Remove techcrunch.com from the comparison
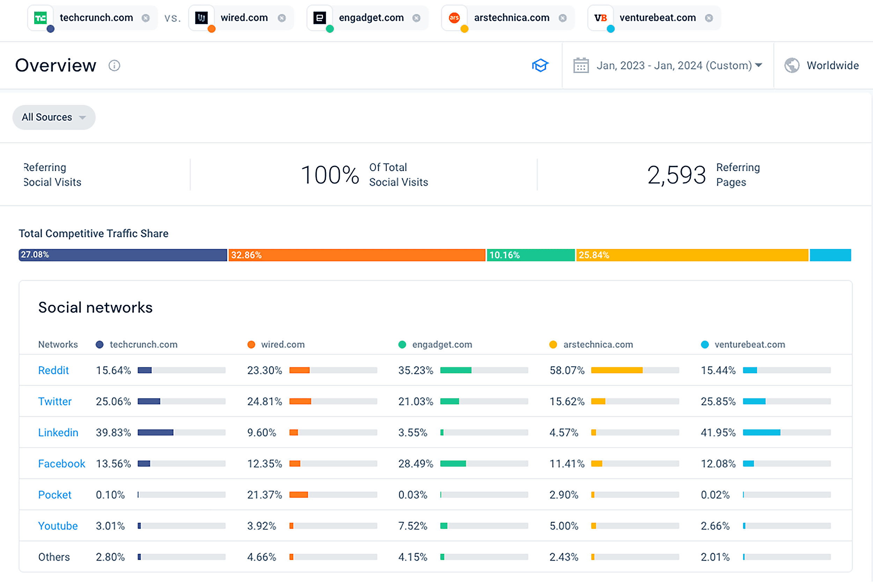The image size is (873, 588). coord(146,17)
